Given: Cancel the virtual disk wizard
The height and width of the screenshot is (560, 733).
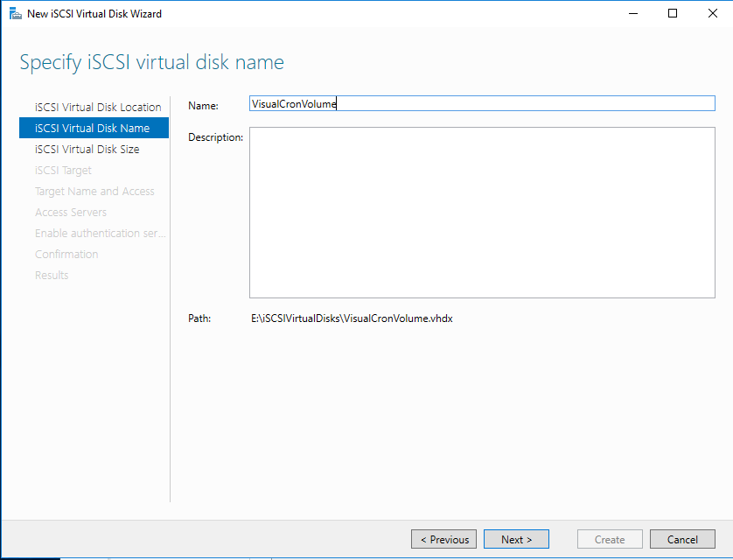Looking at the screenshot, I should tap(682, 540).
